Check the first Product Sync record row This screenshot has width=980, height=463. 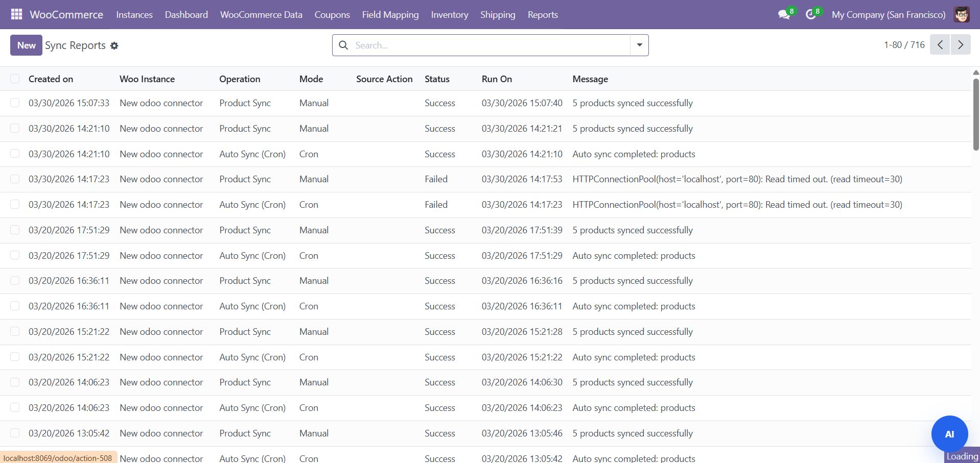[x=15, y=103]
